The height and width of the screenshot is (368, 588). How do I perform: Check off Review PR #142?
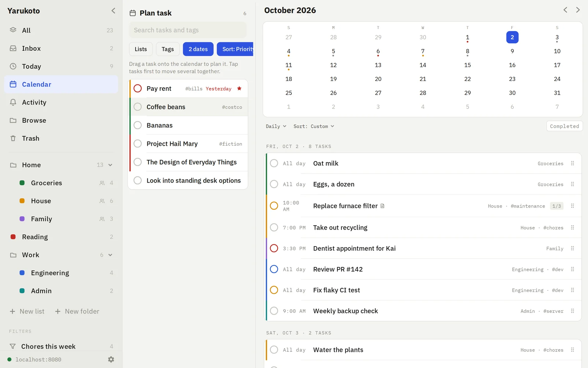(x=274, y=269)
